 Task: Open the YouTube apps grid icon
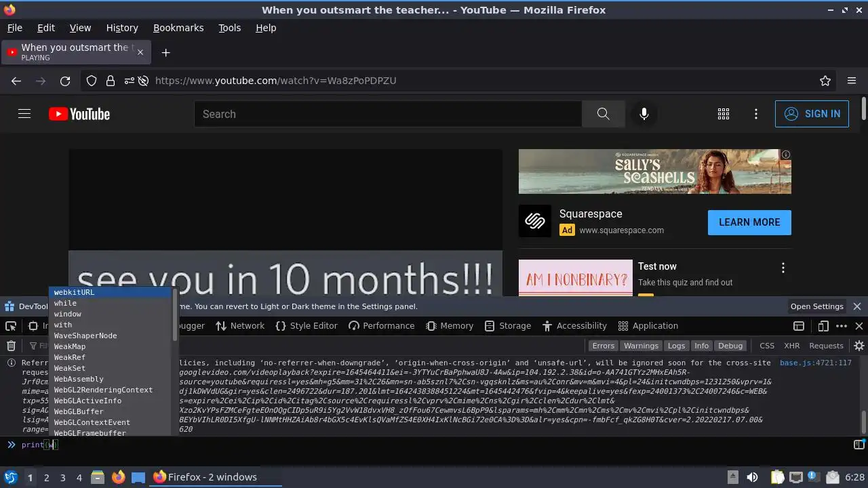point(724,114)
